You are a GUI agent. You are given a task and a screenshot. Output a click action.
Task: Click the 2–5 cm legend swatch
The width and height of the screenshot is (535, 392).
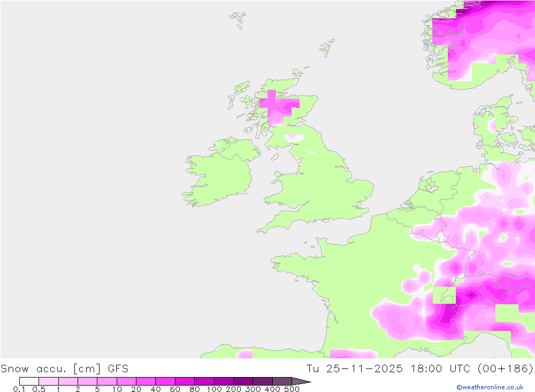click(88, 381)
